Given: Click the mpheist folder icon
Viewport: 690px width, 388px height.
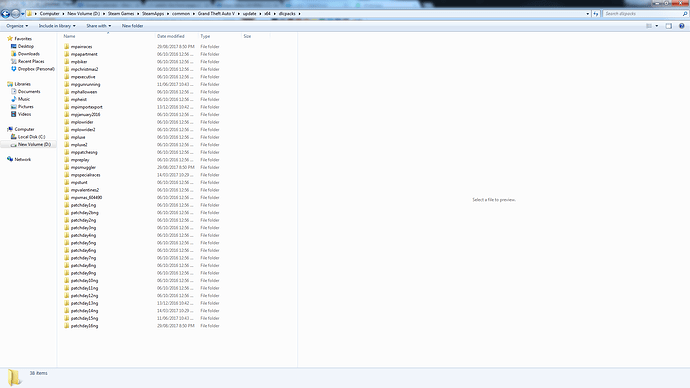Looking at the screenshot, I should tap(67, 99).
